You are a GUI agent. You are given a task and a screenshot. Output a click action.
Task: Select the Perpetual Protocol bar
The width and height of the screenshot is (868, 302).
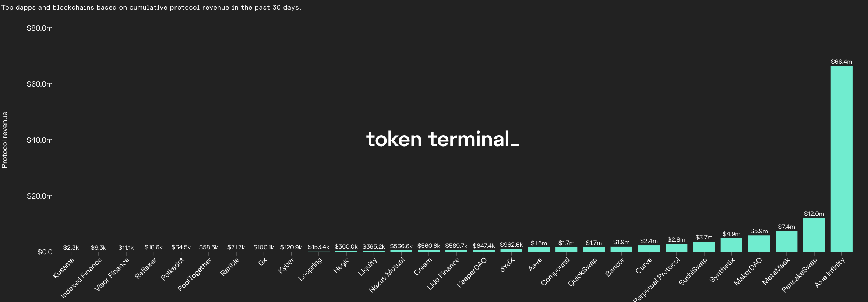click(x=676, y=248)
